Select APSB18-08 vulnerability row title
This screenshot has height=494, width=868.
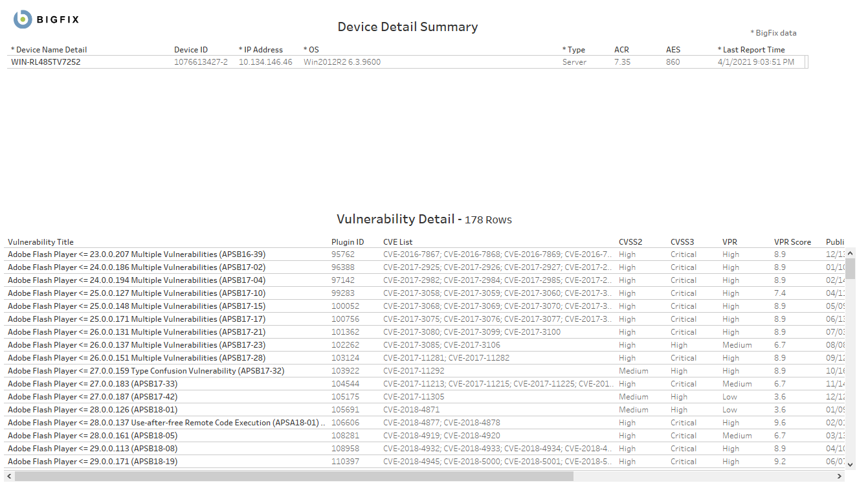click(x=93, y=449)
